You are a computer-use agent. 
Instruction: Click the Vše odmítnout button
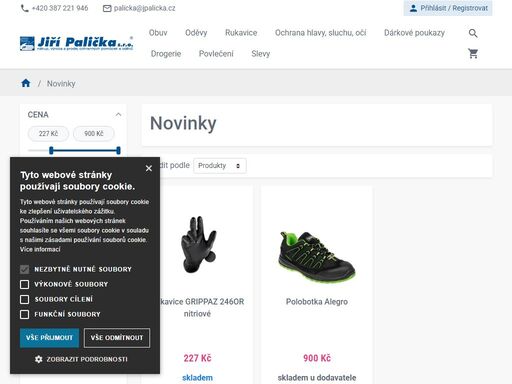[x=117, y=338]
